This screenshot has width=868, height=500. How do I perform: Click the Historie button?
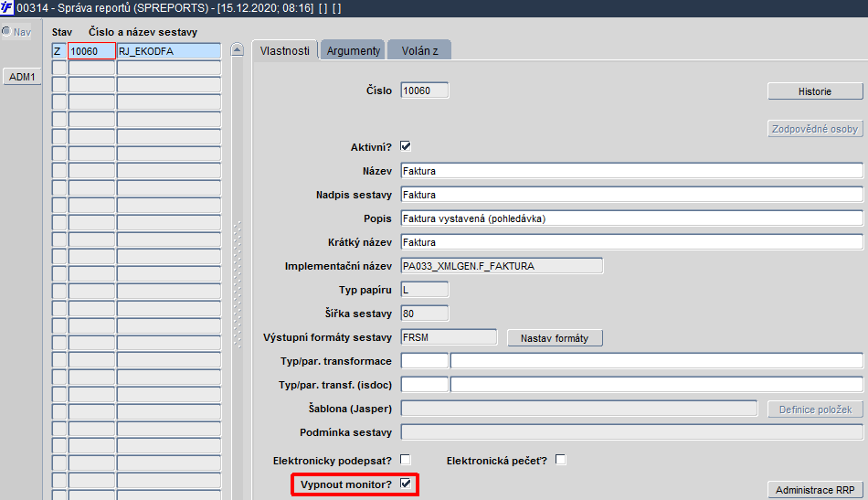[x=815, y=91]
